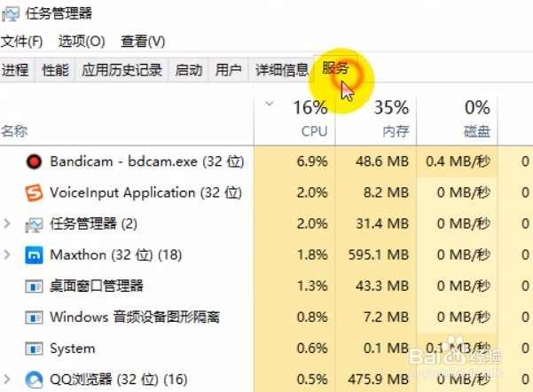Switch to the 应用历史记录 tab
The height and width of the screenshot is (392, 533).
click(x=121, y=70)
